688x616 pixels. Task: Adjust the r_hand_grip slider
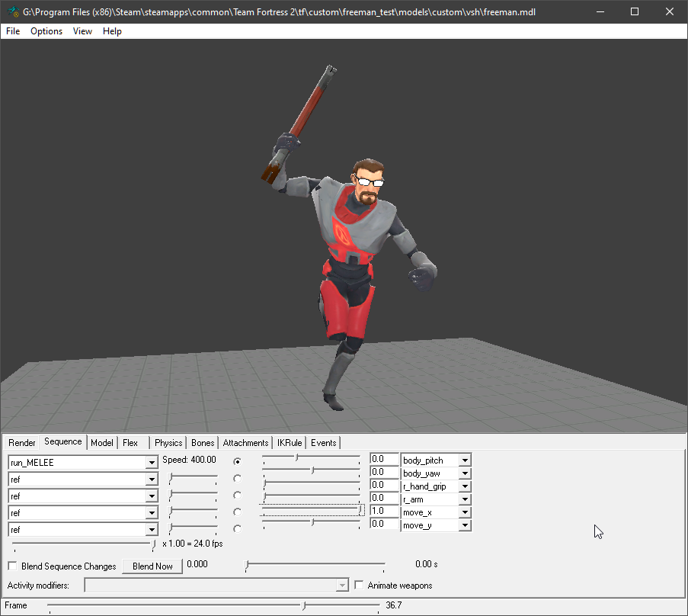coord(311,485)
